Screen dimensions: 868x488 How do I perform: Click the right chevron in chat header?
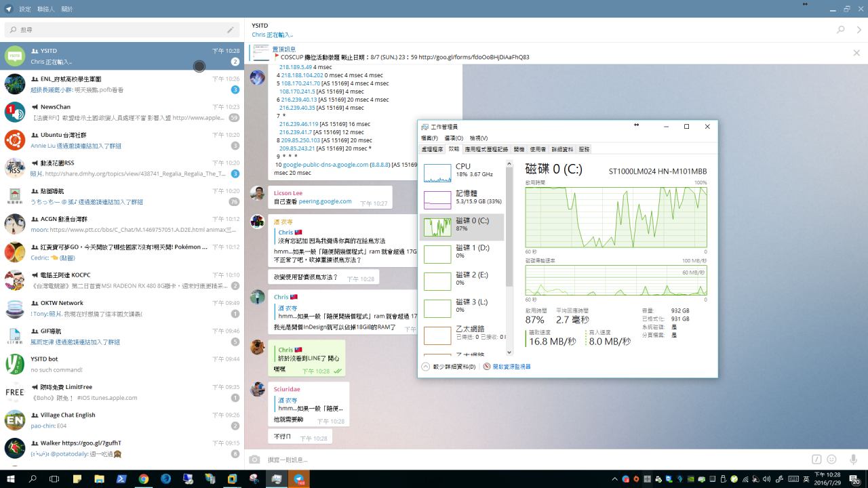click(x=860, y=30)
